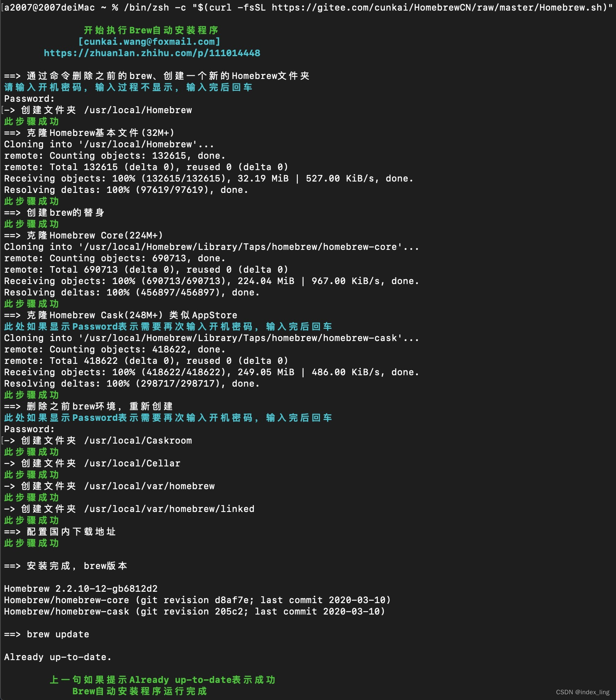Image resolution: width=616 pixels, height=700 pixels.
Task: Click '请输入开机密码' blue instruction line
Action: tap(128, 87)
